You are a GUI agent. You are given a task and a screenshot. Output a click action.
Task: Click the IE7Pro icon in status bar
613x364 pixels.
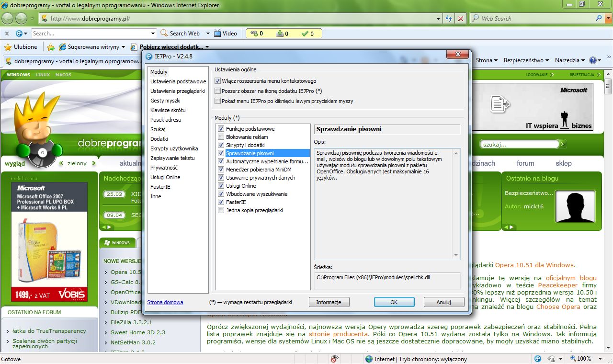pos(538,359)
